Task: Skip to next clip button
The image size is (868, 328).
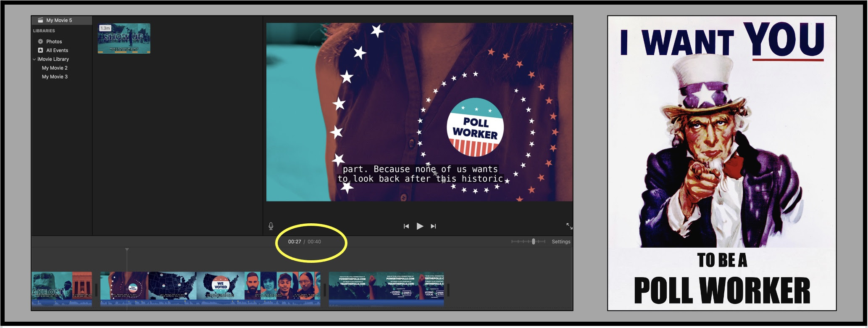Action: click(433, 226)
